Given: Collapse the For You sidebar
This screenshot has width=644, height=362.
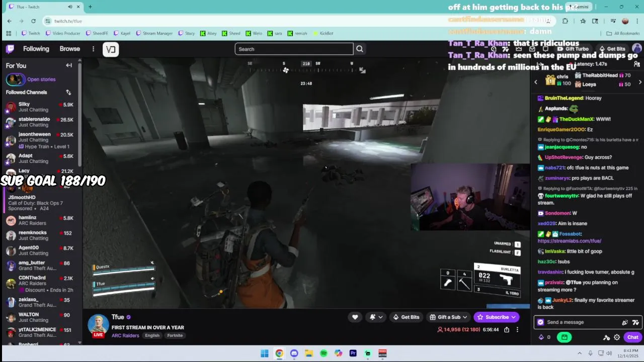Looking at the screenshot, I should (x=69, y=65).
